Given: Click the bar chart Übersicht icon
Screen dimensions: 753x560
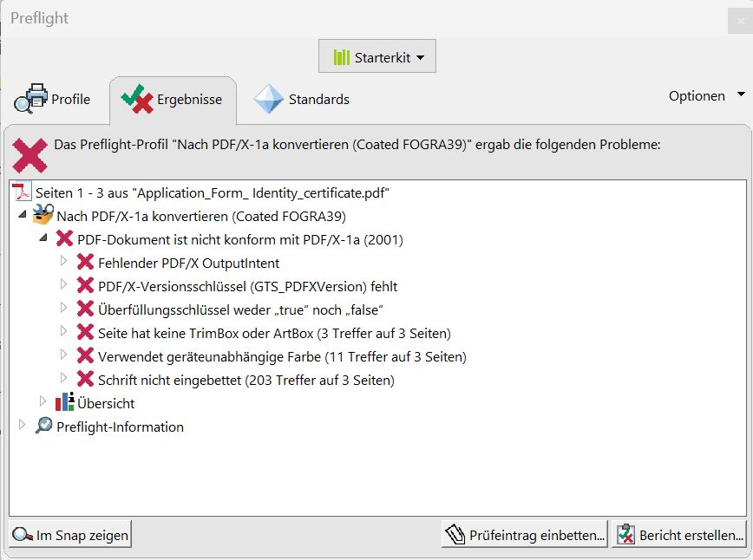Looking at the screenshot, I should [64, 401].
